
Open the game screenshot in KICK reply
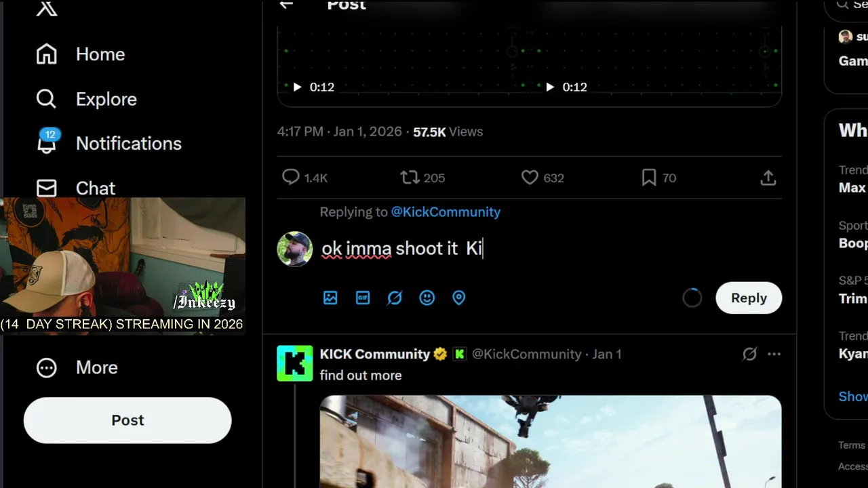(x=551, y=442)
